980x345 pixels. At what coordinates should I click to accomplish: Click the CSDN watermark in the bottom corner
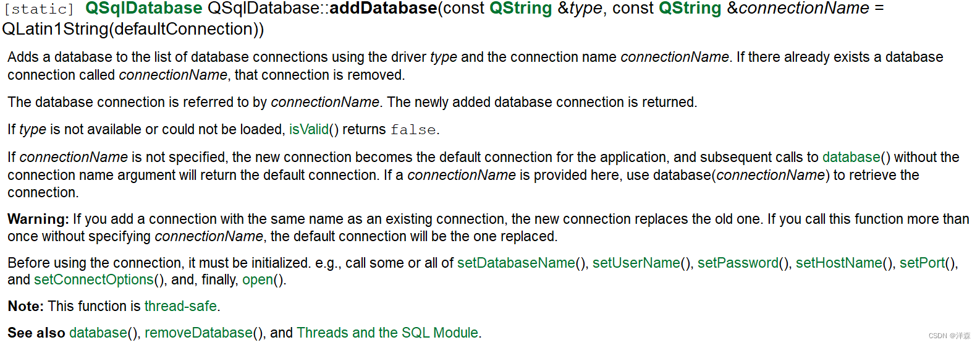click(949, 336)
